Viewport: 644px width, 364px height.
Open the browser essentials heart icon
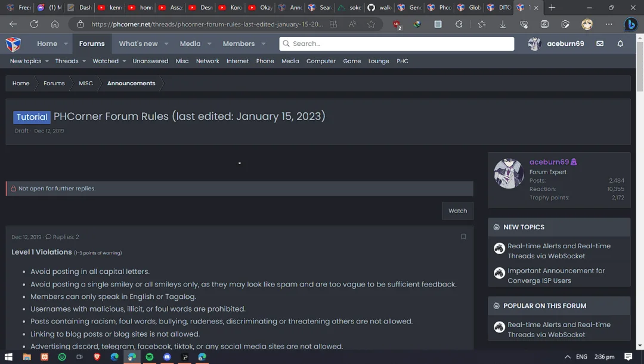tap(524, 24)
